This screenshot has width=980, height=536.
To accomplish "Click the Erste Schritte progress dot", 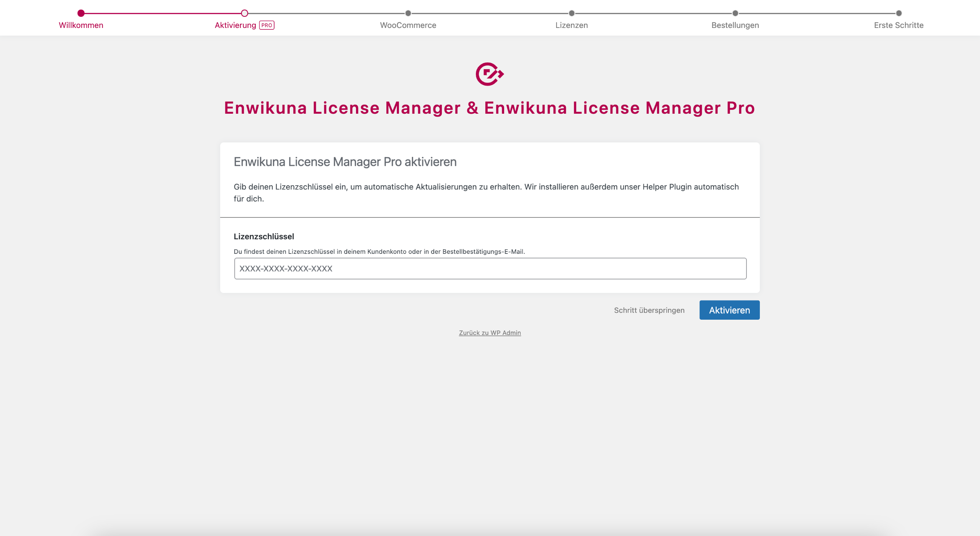I will tap(899, 13).
